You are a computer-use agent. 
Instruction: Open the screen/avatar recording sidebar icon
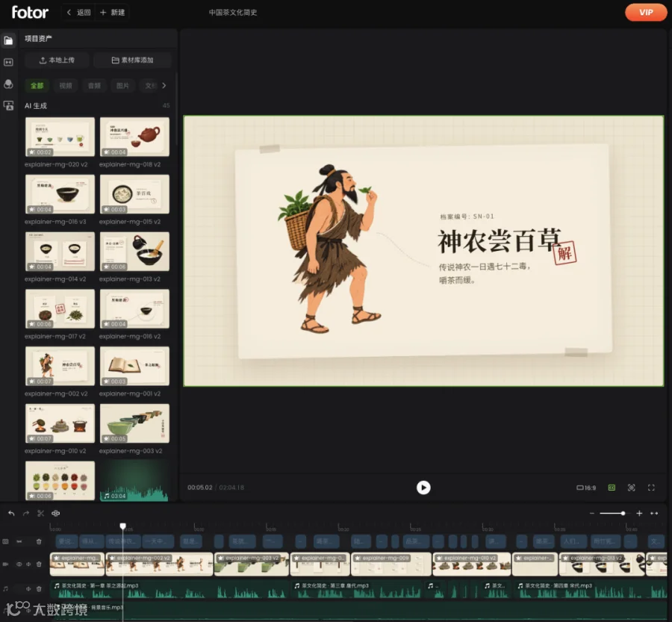point(8,105)
